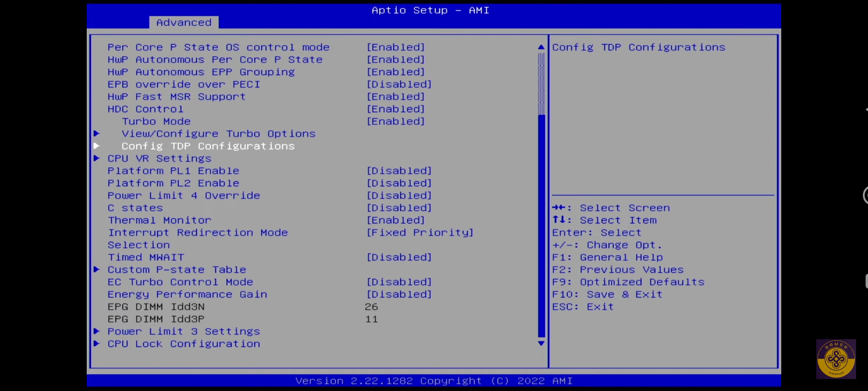Image resolution: width=868 pixels, height=391 pixels.
Task: Open Interrupt Redirection Fixed Priority option list
Action: [420, 232]
